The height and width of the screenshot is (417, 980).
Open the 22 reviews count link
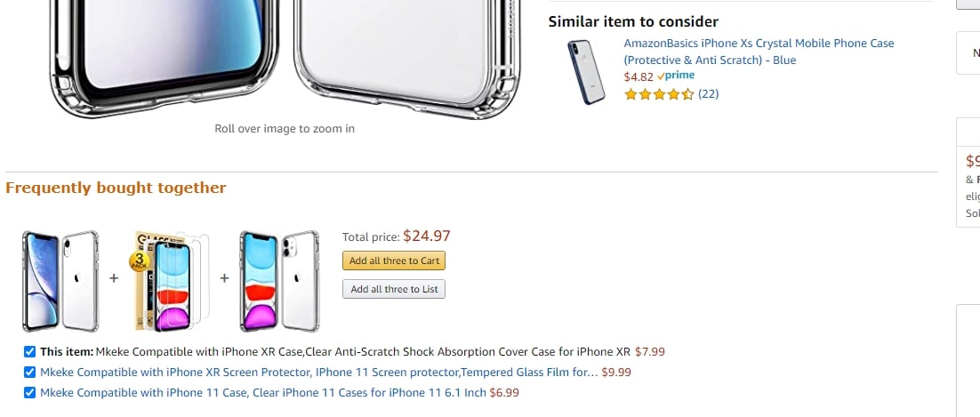pos(709,94)
